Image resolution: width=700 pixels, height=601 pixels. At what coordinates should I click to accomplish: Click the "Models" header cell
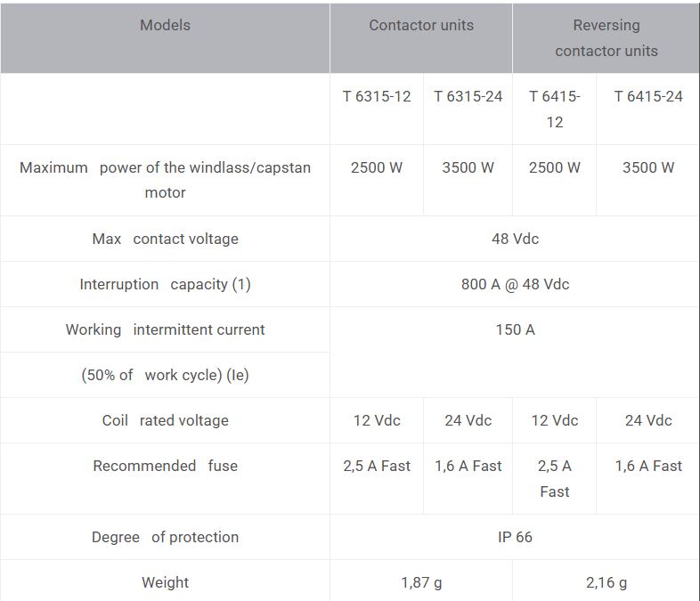point(165,25)
